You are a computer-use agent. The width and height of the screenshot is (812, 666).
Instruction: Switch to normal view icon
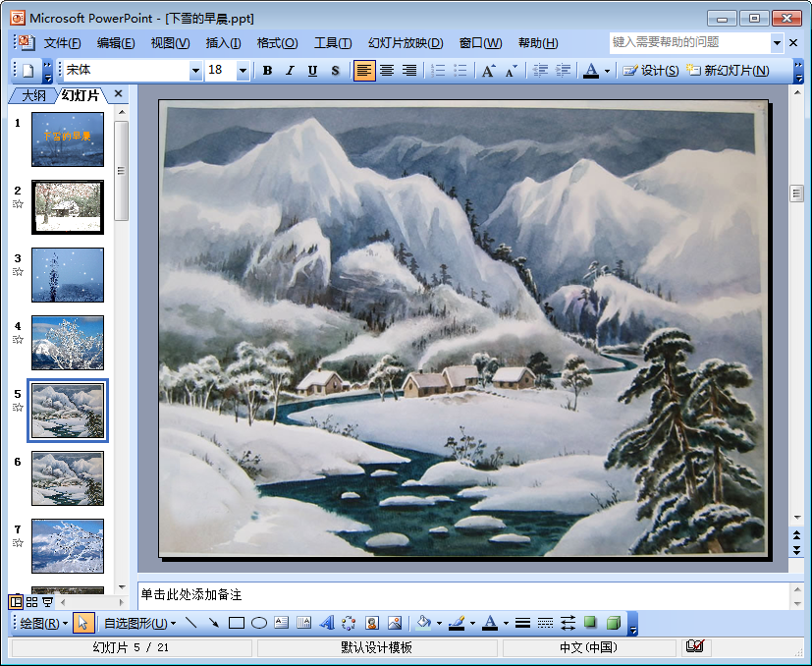(x=16, y=602)
